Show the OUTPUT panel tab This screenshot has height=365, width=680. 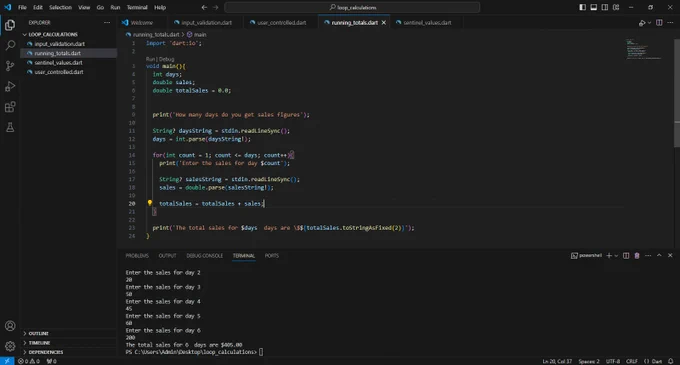167,256
